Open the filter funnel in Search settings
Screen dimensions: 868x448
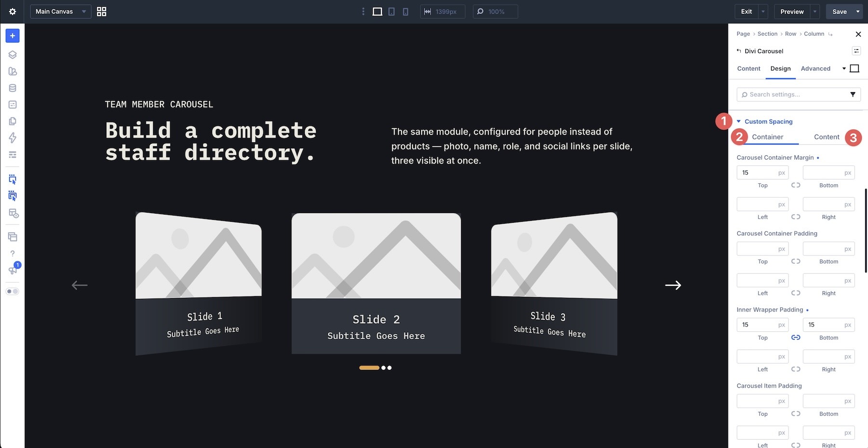(853, 95)
